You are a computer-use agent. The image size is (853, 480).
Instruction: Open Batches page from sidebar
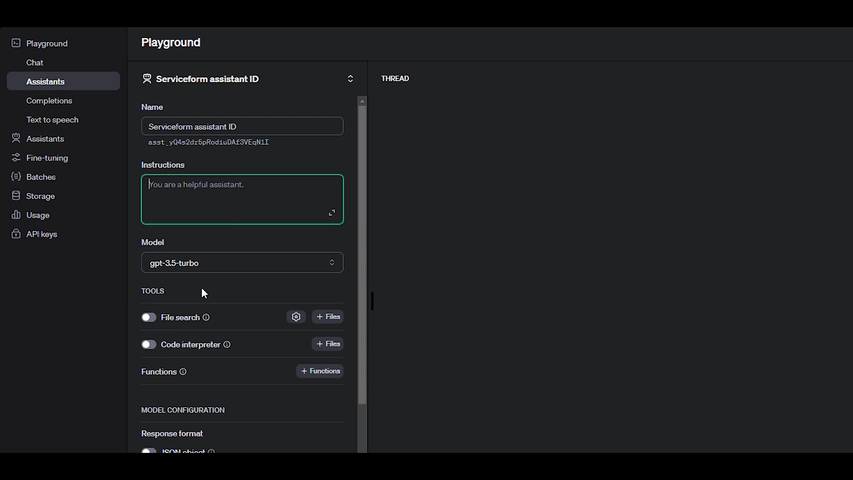point(41,177)
